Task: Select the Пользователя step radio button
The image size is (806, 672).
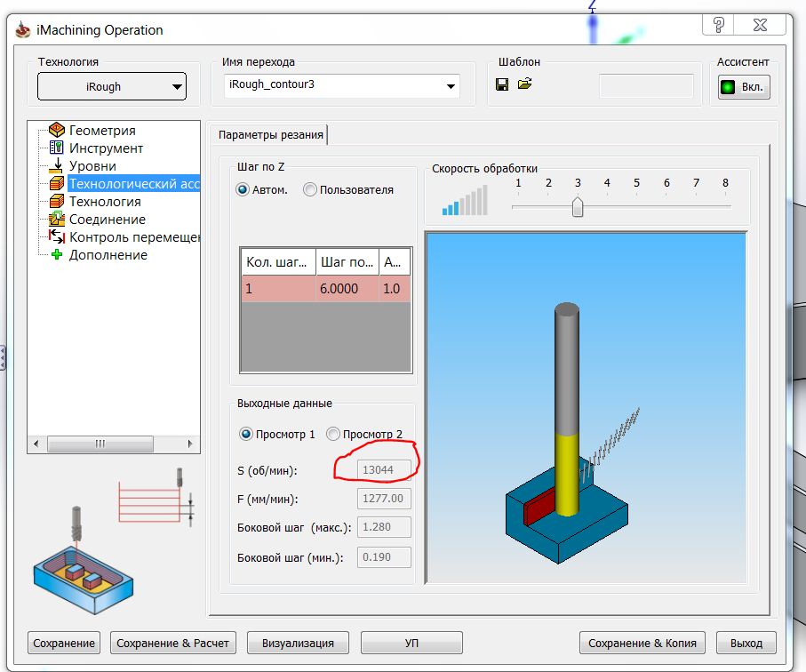Action: (310, 189)
